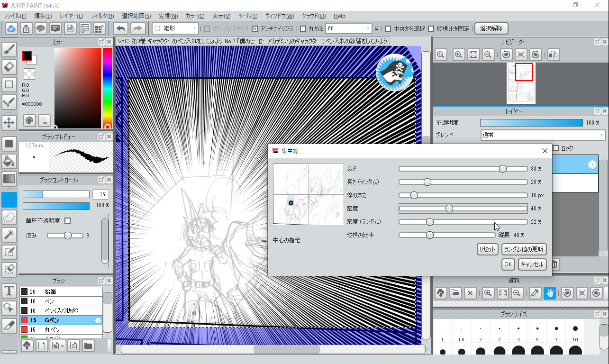Open the 矩形 selection shape dropdown
Viewport: 609px width, 364px height.
tap(176, 28)
